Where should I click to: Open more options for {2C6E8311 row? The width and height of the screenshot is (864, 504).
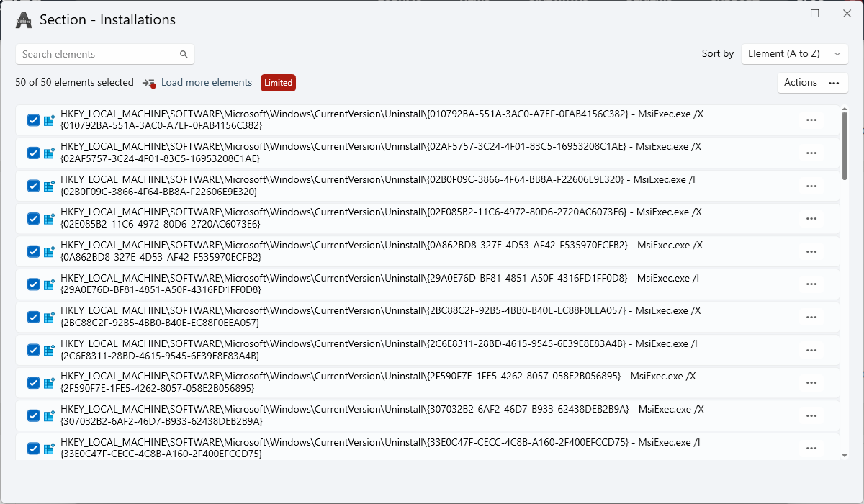pos(811,350)
